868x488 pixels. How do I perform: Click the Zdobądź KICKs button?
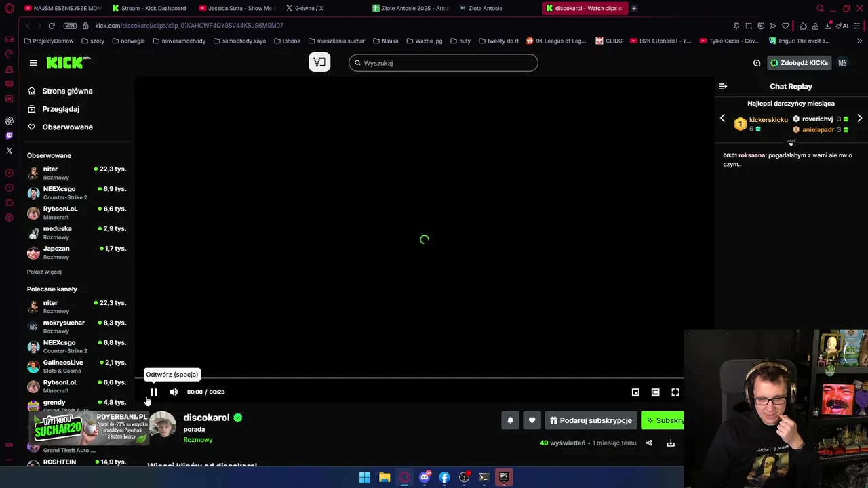coord(799,63)
